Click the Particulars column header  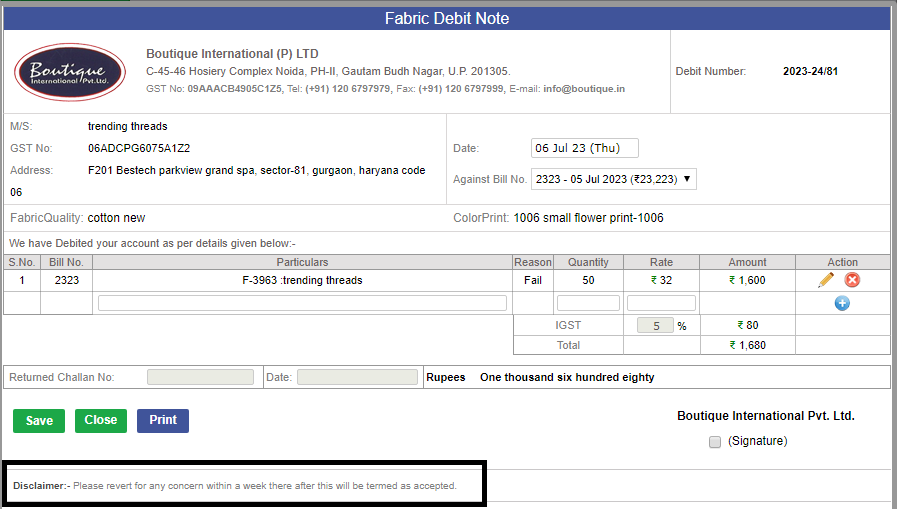click(302, 262)
